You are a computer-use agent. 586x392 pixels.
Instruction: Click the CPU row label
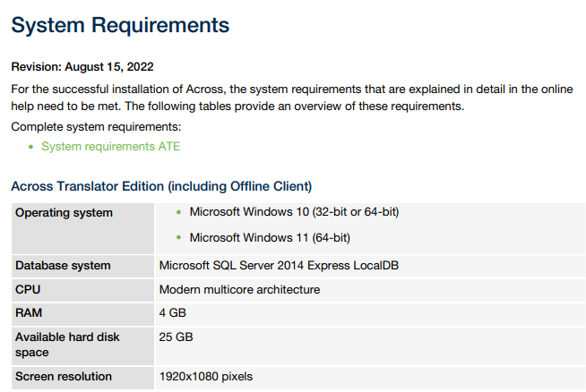click(28, 290)
